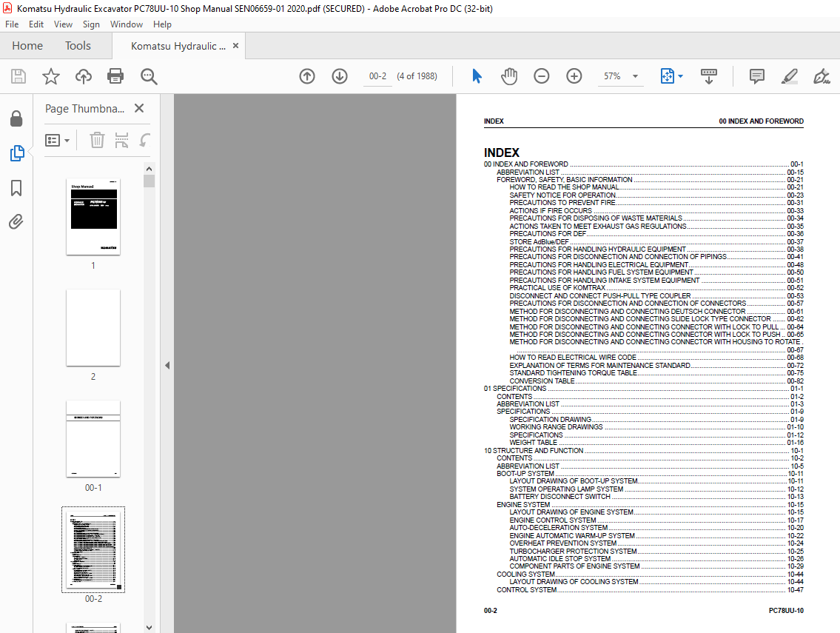Open the Bookmarks sidebar panel
Viewport: 840px width, 633px height.
[16, 188]
